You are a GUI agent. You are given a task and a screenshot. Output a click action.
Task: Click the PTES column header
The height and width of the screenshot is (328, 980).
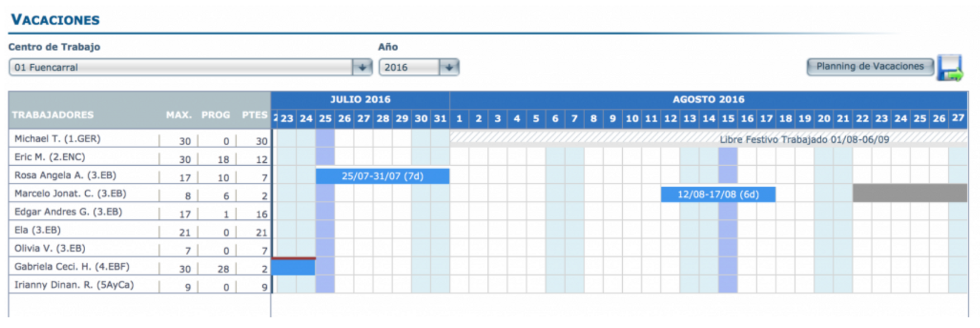click(x=254, y=115)
